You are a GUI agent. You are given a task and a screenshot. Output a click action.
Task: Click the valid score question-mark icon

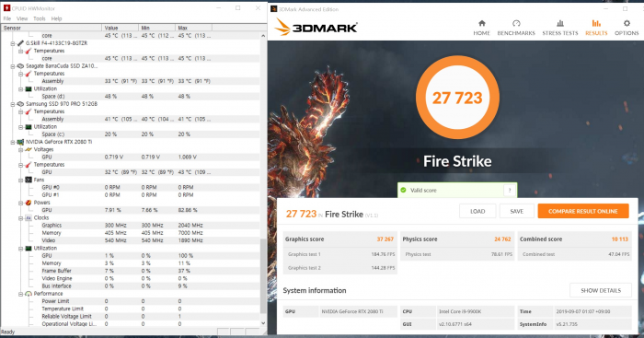510,190
